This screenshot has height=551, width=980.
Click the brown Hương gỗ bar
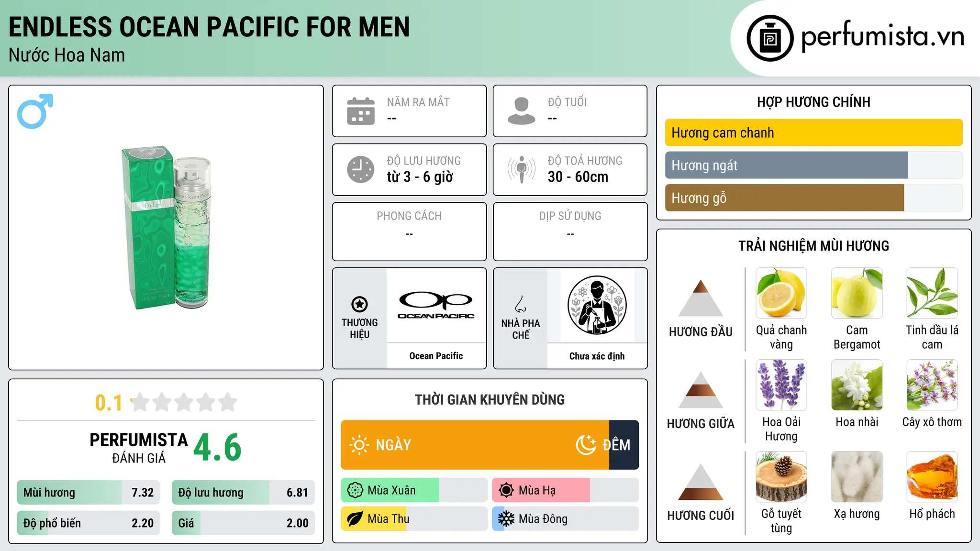click(x=784, y=198)
